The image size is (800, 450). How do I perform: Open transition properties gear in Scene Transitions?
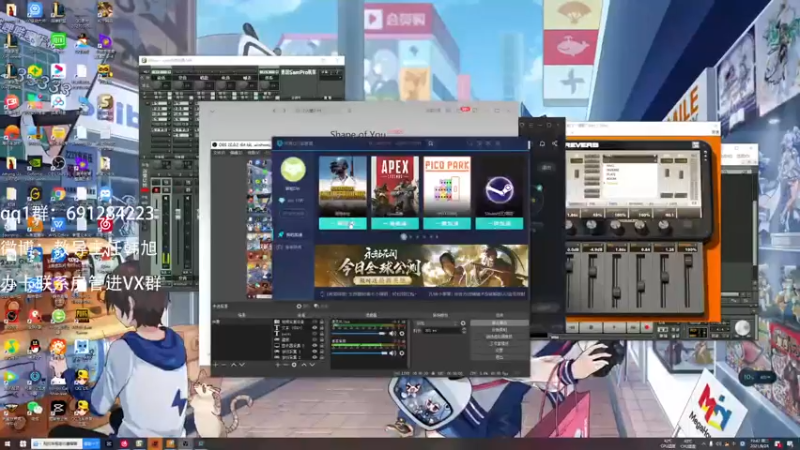(x=463, y=323)
